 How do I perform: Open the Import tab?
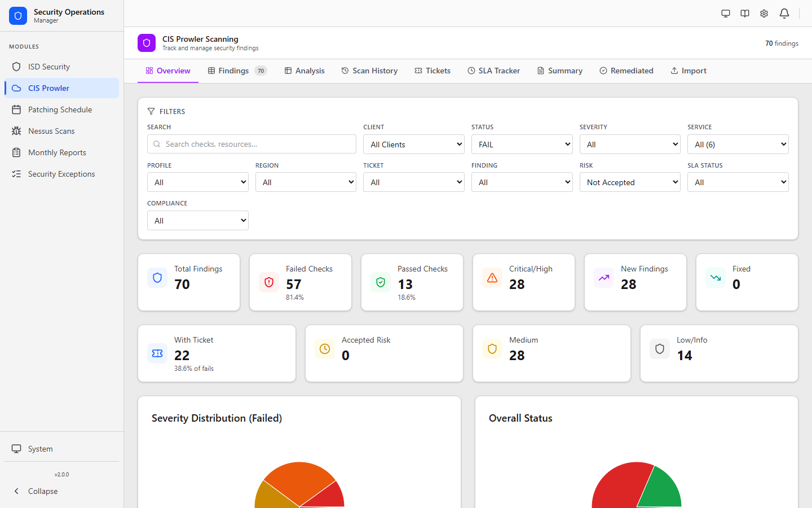(689, 71)
